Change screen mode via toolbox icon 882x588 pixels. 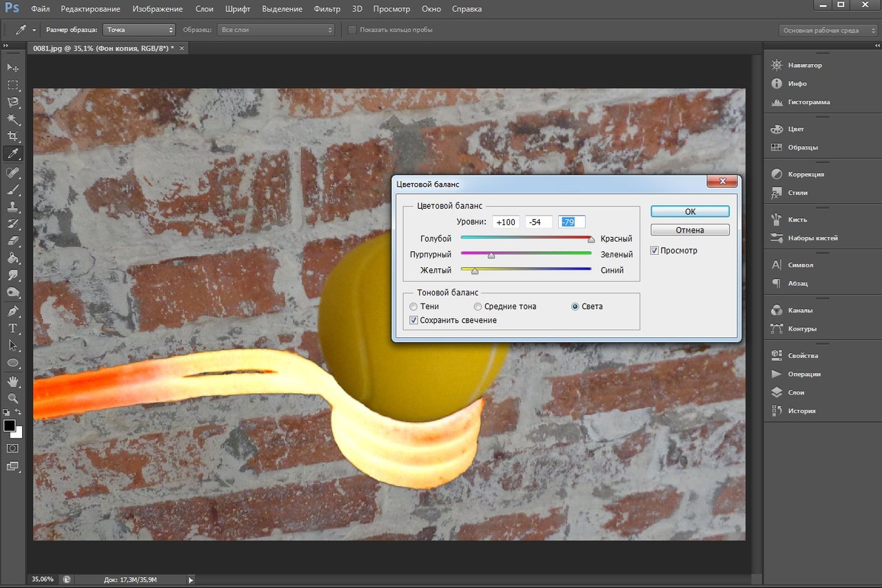tap(13, 466)
